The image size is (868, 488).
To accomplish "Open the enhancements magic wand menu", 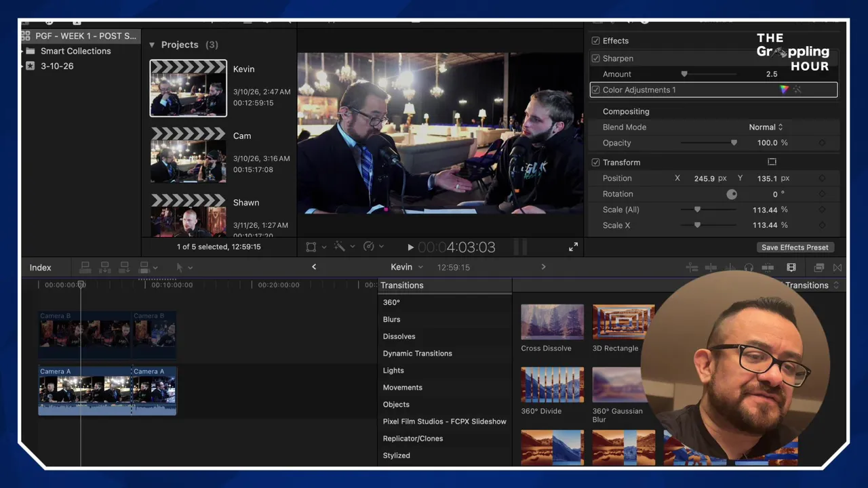I will pyautogui.click(x=339, y=247).
